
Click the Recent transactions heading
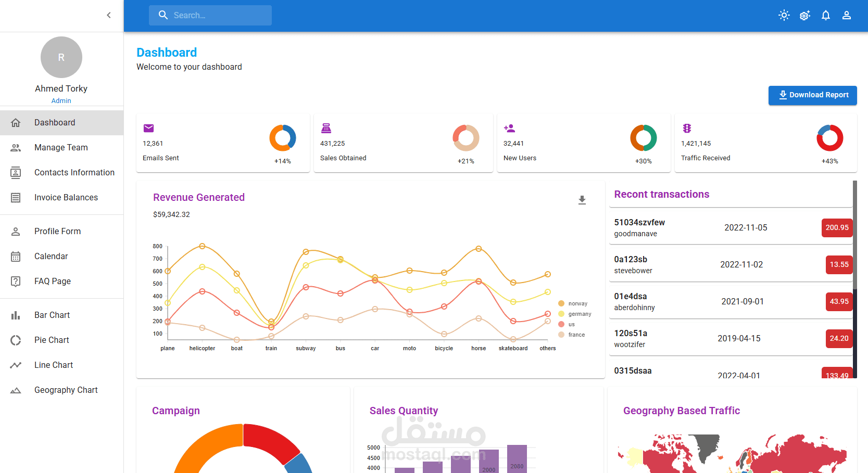tap(662, 194)
